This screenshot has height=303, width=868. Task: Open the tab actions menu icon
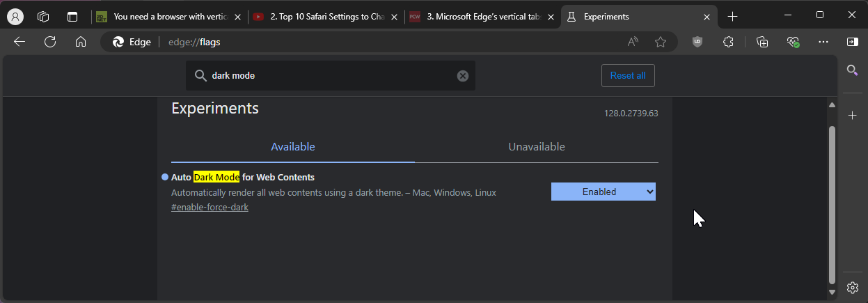[72, 17]
